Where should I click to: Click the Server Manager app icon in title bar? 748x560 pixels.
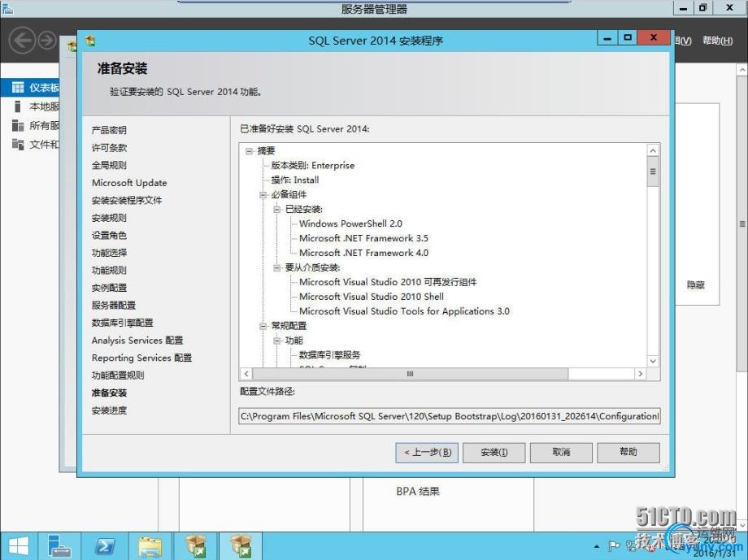coord(7,7)
